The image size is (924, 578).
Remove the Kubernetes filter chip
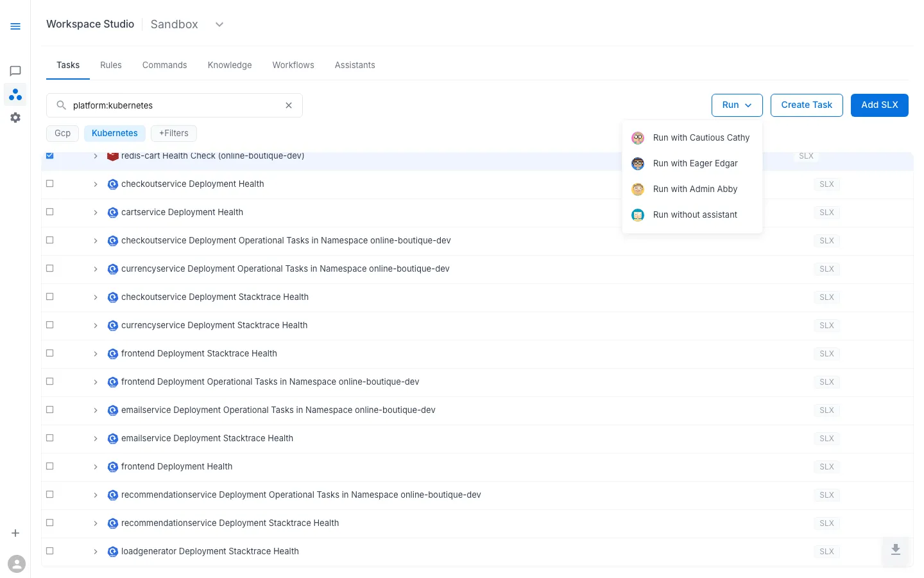[x=114, y=133]
